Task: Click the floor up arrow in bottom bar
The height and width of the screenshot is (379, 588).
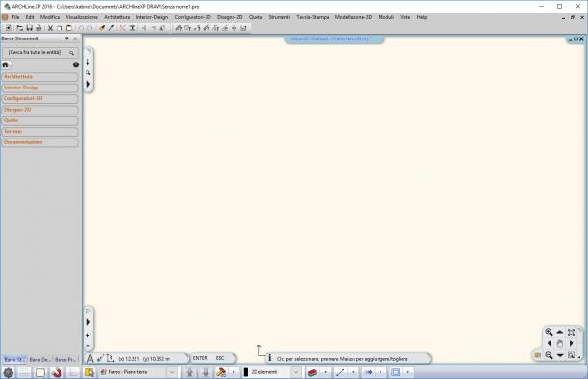Action: [189, 372]
